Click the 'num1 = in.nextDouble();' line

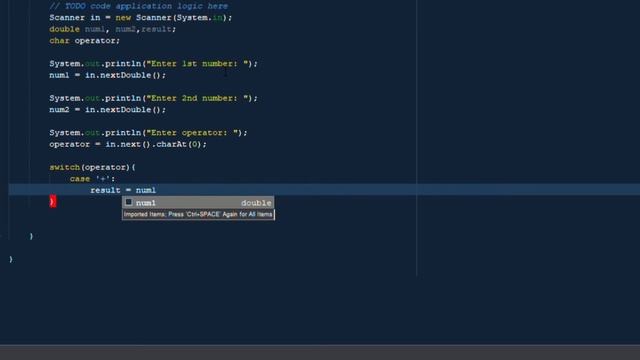pyautogui.click(x=108, y=76)
